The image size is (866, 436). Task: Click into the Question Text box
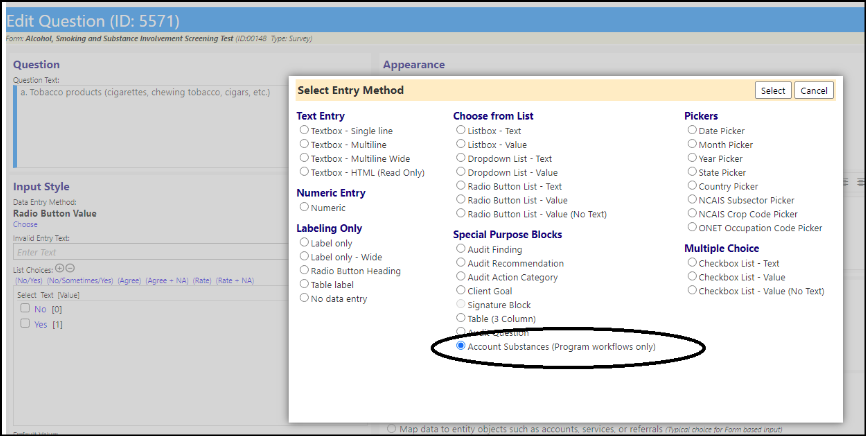pos(151,126)
